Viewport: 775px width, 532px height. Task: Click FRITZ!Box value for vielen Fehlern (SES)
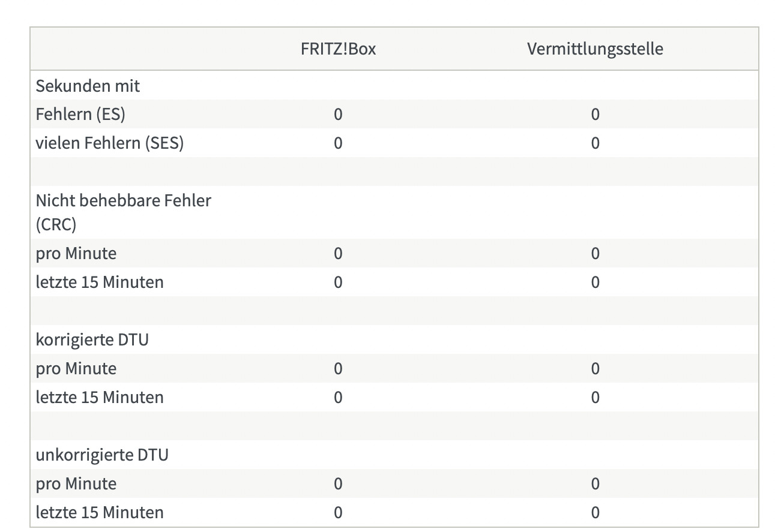coord(338,143)
